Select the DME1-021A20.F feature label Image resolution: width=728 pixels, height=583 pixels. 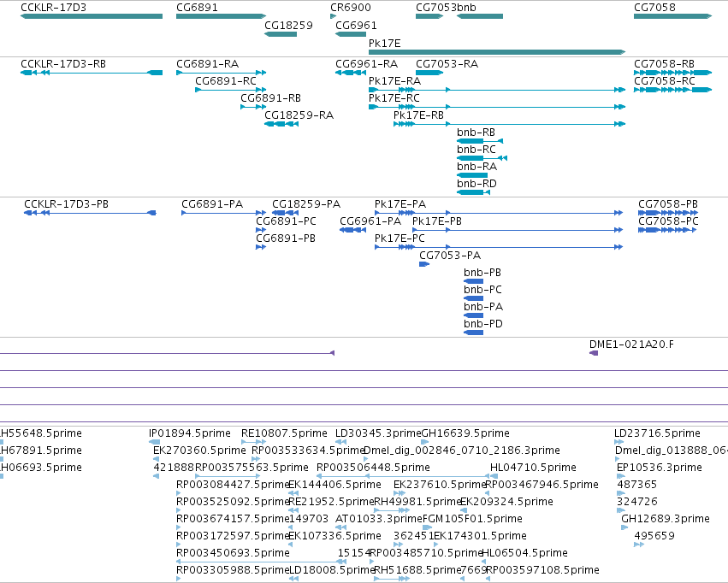click(x=631, y=344)
